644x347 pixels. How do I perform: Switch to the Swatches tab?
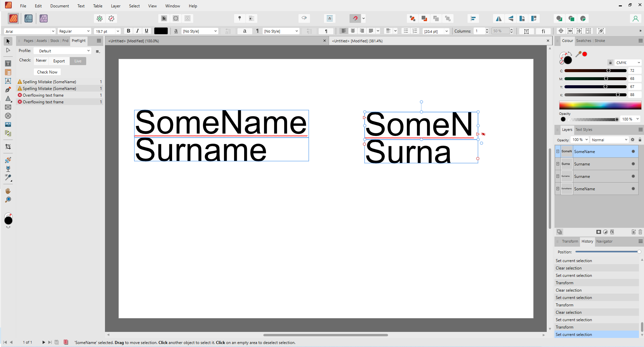click(x=584, y=41)
